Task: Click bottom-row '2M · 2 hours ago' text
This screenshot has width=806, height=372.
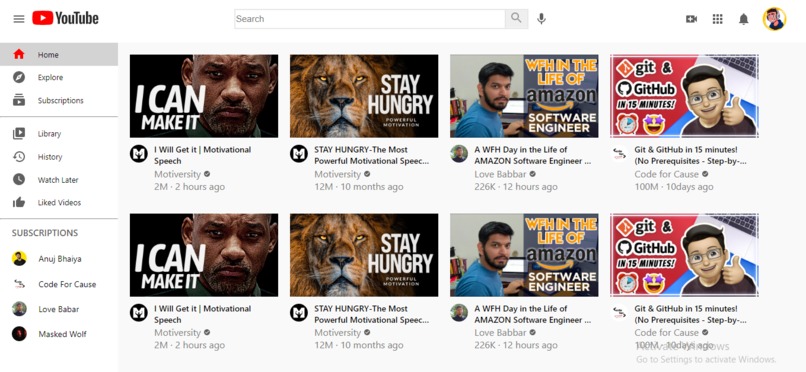Action: [189, 345]
